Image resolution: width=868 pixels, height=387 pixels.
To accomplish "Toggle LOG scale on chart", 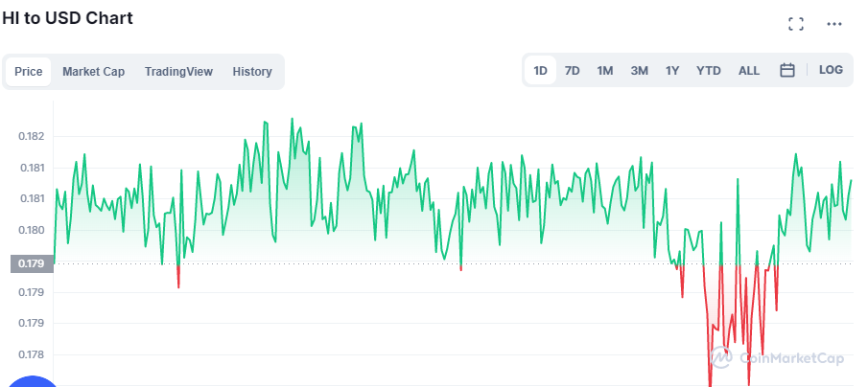I will [831, 70].
